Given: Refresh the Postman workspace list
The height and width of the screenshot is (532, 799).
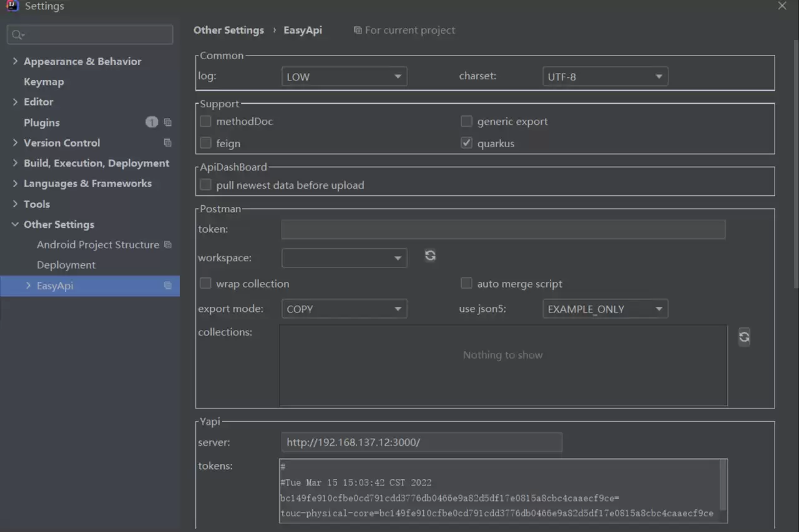Looking at the screenshot, I should pos(430,256).
